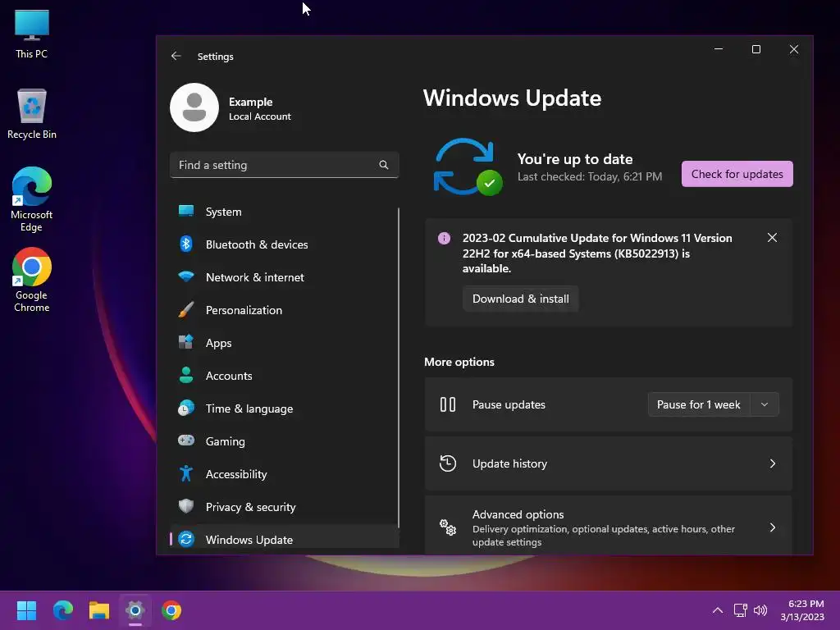Image resolution: width=840 pixels, height=630 pixels.
Task: Show hidden icons in the system tray
Action: point(718,610)
